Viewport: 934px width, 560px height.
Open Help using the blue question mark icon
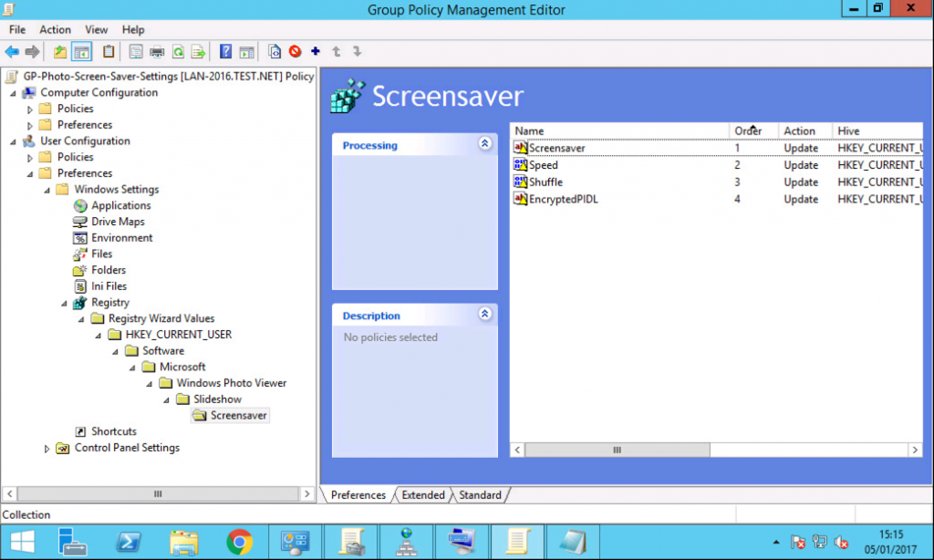pyautogui.click(x=224, y=52)
